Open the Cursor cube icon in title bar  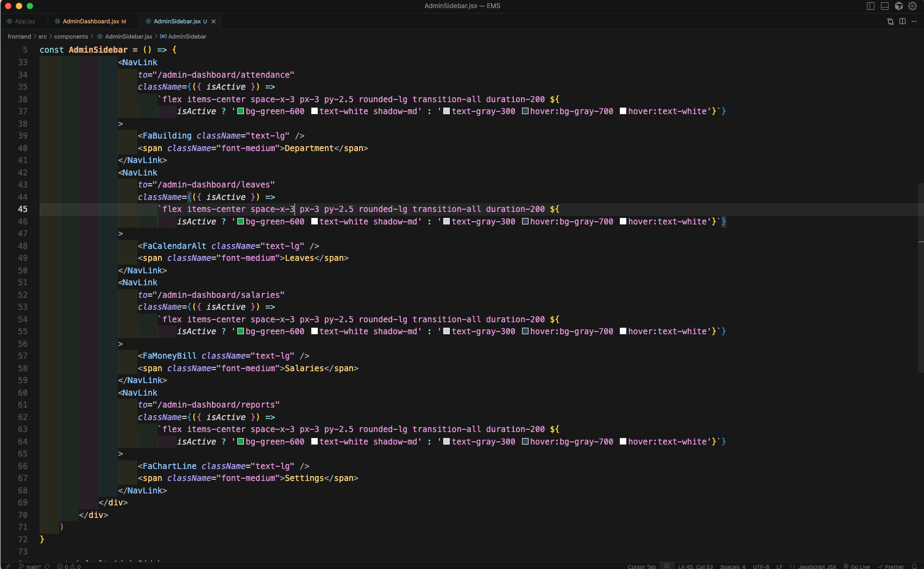coord(899,6)
